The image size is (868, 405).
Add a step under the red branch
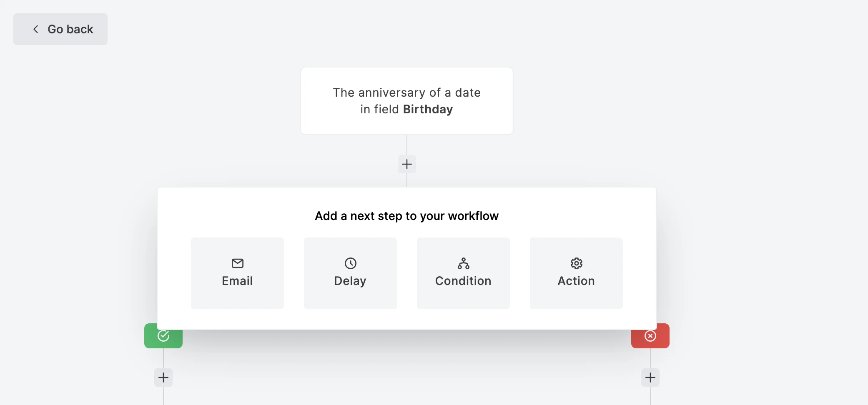click(650, 377)
